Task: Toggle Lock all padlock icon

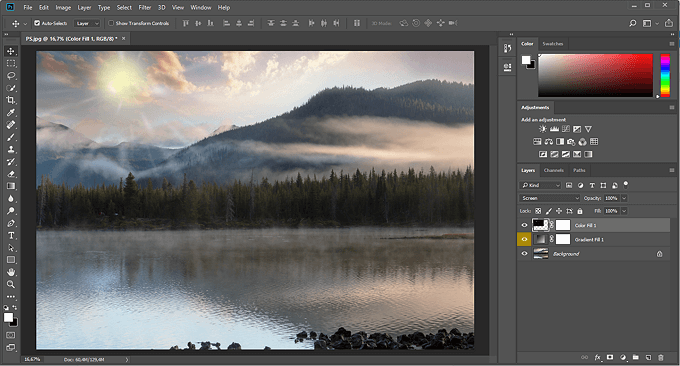Action: [x=580, y=211]
